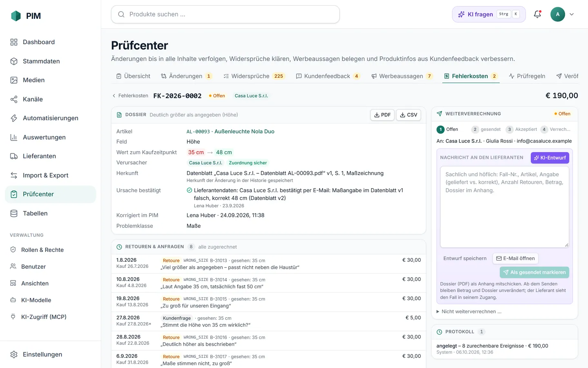
Task: Open the Werbeaussagen tab
Action: coord(402,76)
